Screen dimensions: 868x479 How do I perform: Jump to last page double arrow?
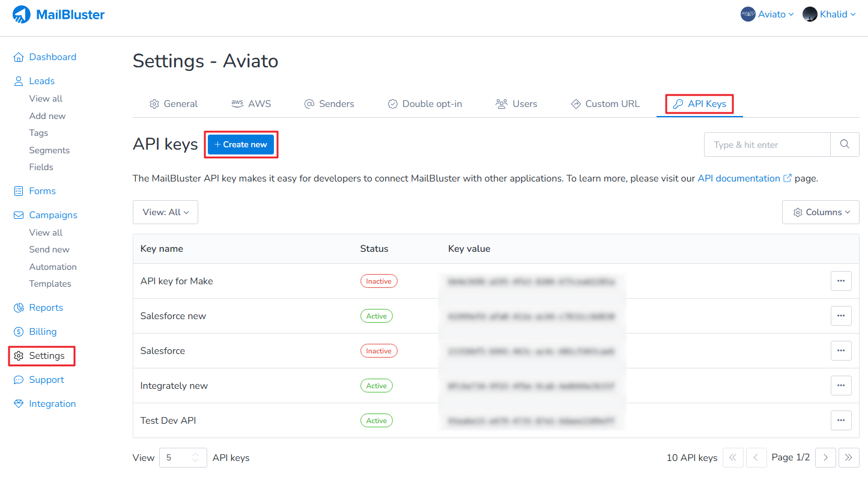pos(848,458)
